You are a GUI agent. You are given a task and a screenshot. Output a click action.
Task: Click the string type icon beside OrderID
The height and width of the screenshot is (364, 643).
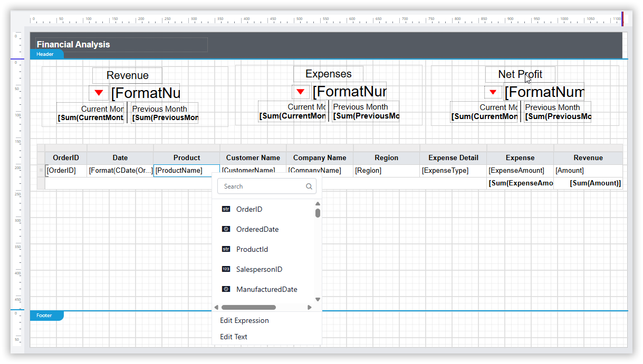point(226,209)
